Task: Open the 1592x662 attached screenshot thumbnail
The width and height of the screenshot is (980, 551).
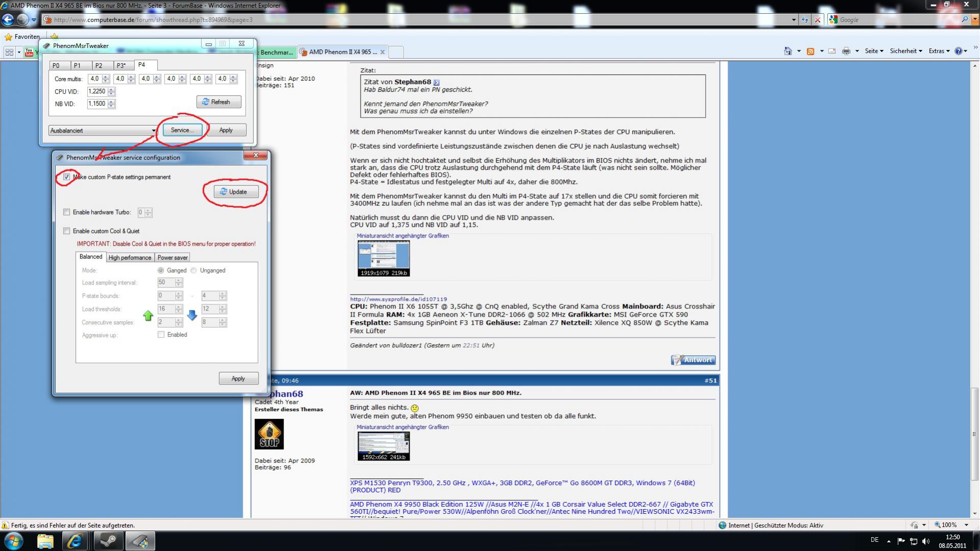Action: point(384,446)
